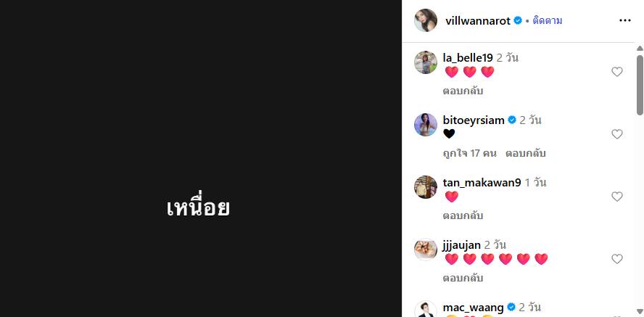
Task: Open jjjaujan's avatar
Action: point(426,250)
